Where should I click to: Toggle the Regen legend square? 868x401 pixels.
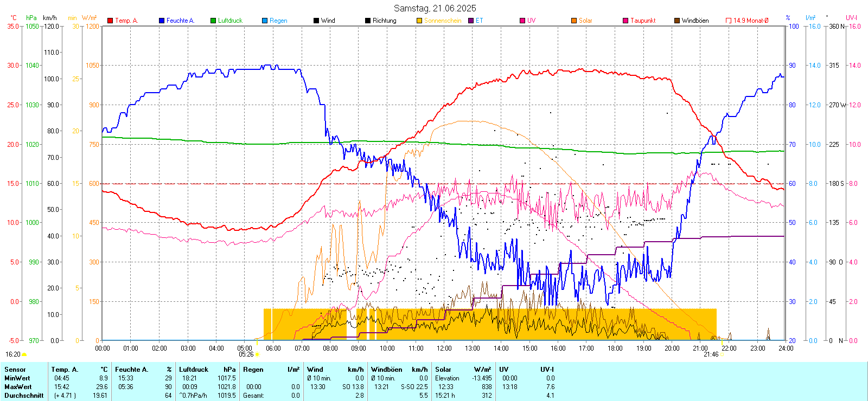point(265,21)
